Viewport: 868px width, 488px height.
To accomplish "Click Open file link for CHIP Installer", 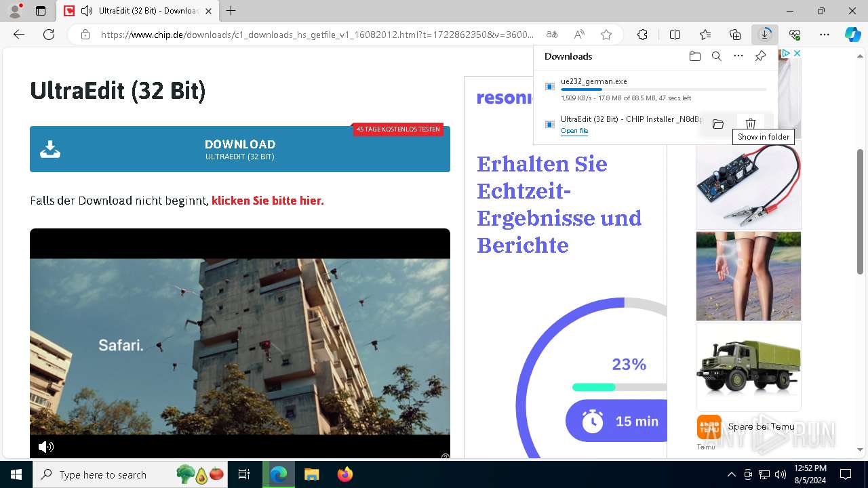I will click(574, 131).
